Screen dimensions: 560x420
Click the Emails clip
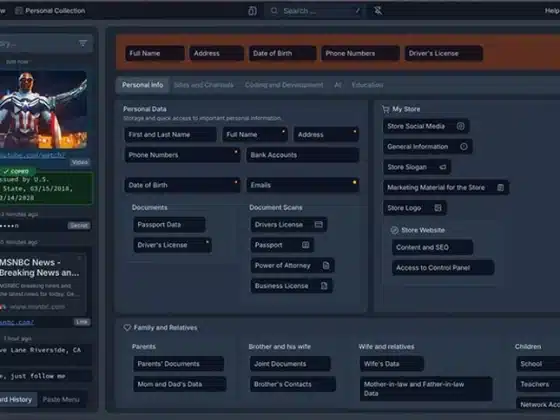(x=302, y=185)
